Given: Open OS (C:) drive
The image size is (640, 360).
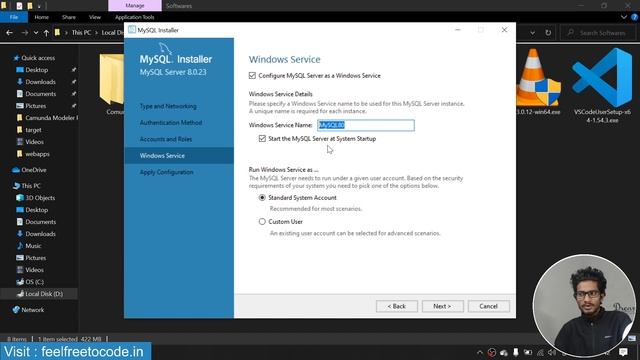Looking at the screenshot, I should [x=34, y=282].
